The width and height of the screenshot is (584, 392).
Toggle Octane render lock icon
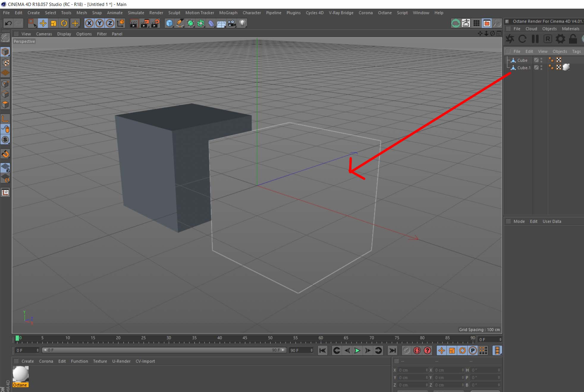pos(573,39)
